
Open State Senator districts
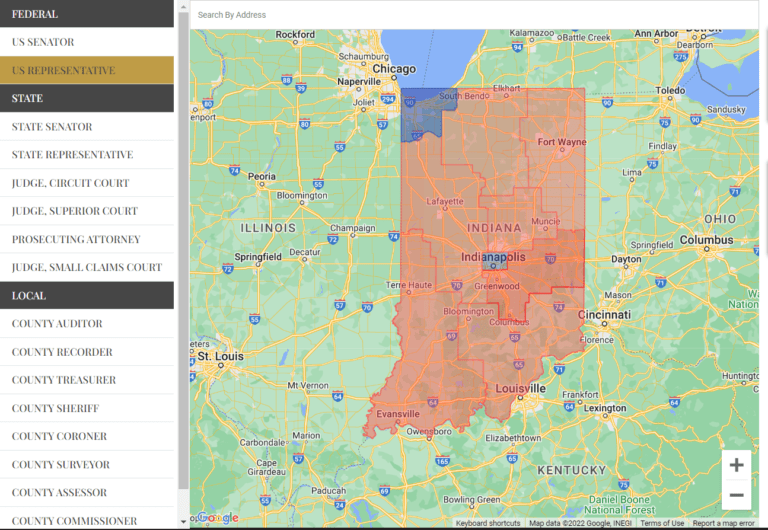click(52, 127)
